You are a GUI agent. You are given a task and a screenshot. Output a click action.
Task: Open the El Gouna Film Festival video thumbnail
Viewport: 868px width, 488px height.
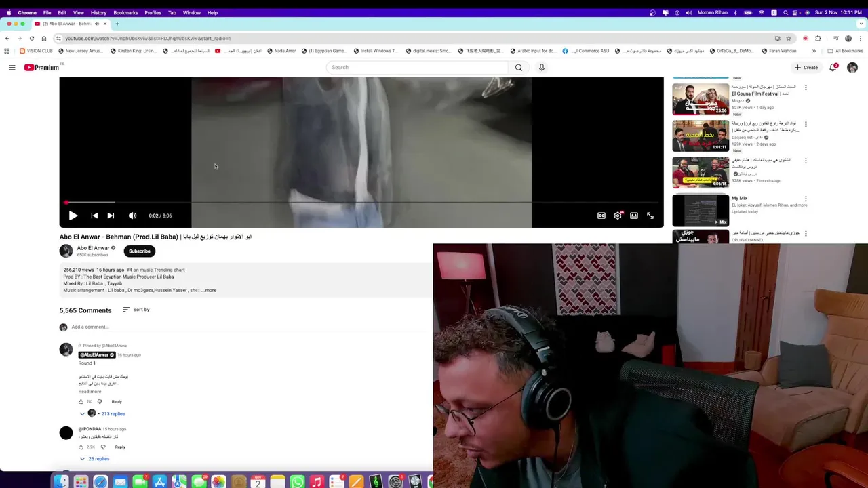point(701,99)
